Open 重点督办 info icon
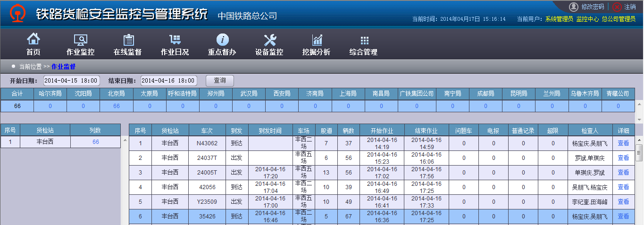Viewport: 644px width, 225px height. [x=222, y=40]
